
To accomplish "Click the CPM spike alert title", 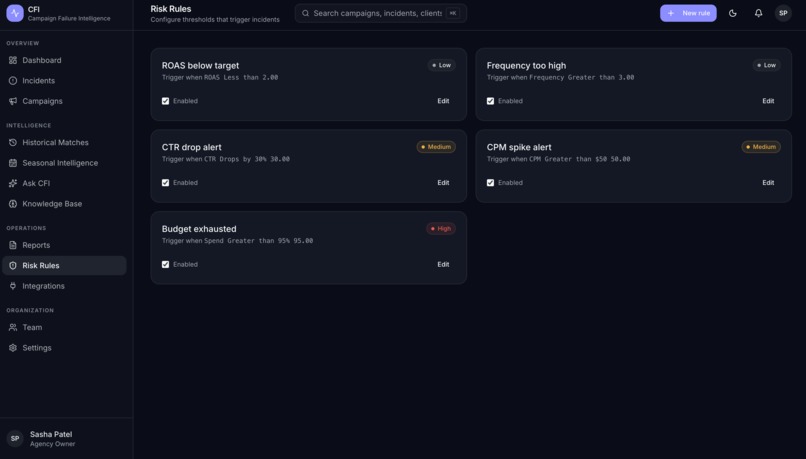I will coord(519,148).
